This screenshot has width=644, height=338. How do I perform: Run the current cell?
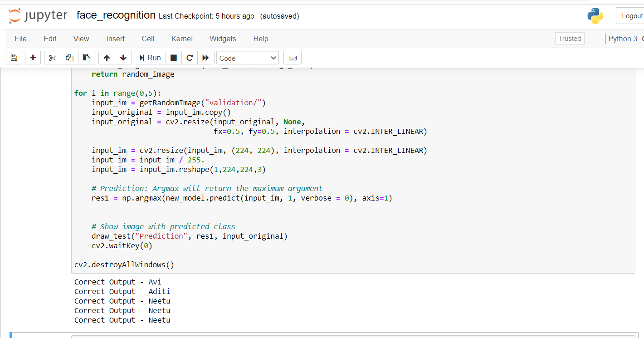(150, 58)
